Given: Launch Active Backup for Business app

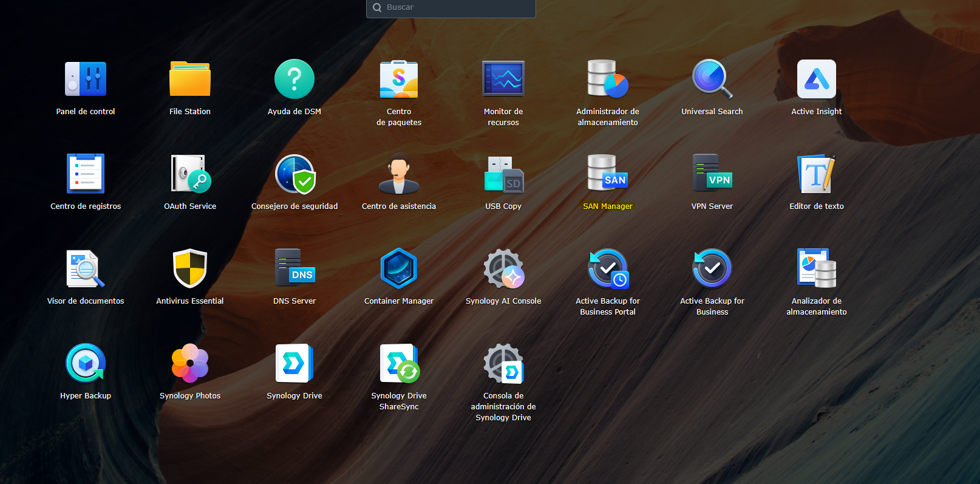Looking at the screenshot, I should tap(712, 268).
